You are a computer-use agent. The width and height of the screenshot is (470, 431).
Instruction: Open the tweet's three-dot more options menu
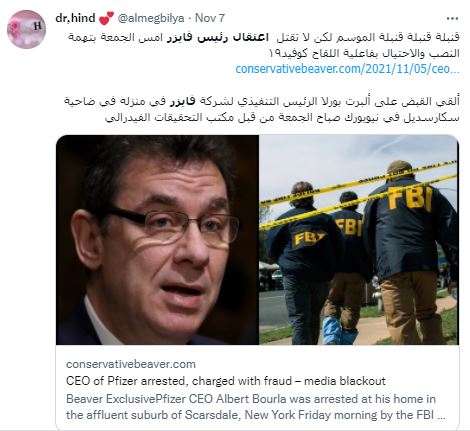tap(452, 18)
